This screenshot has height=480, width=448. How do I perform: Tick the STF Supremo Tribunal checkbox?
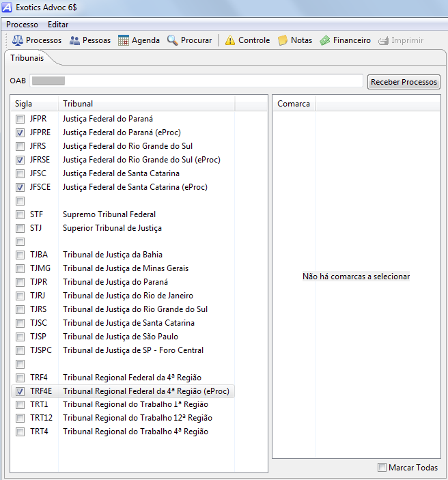(x=20, y=214)
